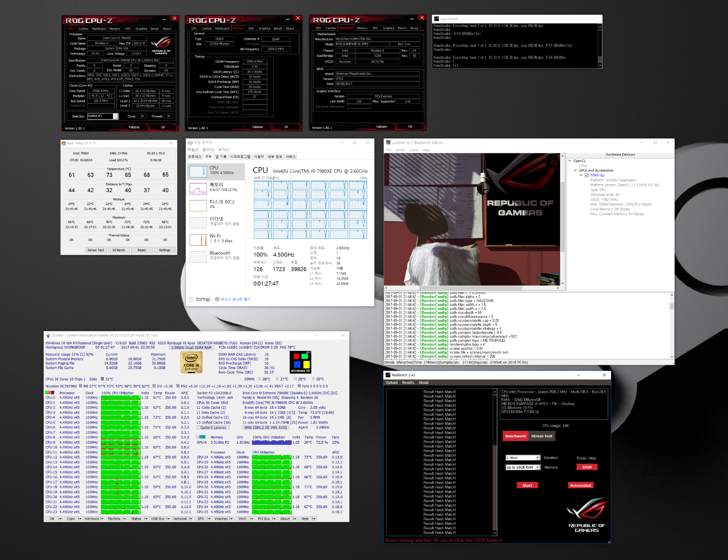
Task: Switch to SPD tab in first CPU-Z window
Action: 127,29
